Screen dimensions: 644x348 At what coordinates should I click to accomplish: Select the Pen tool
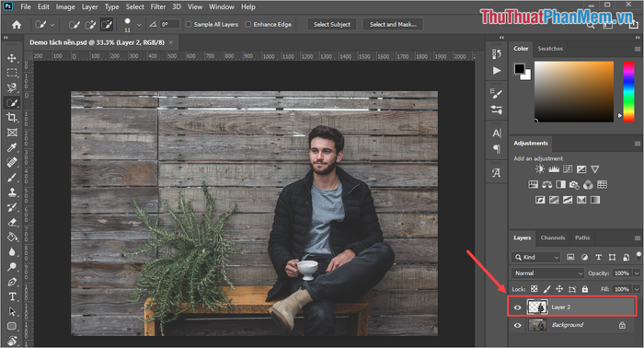click(x=12, y=282)
